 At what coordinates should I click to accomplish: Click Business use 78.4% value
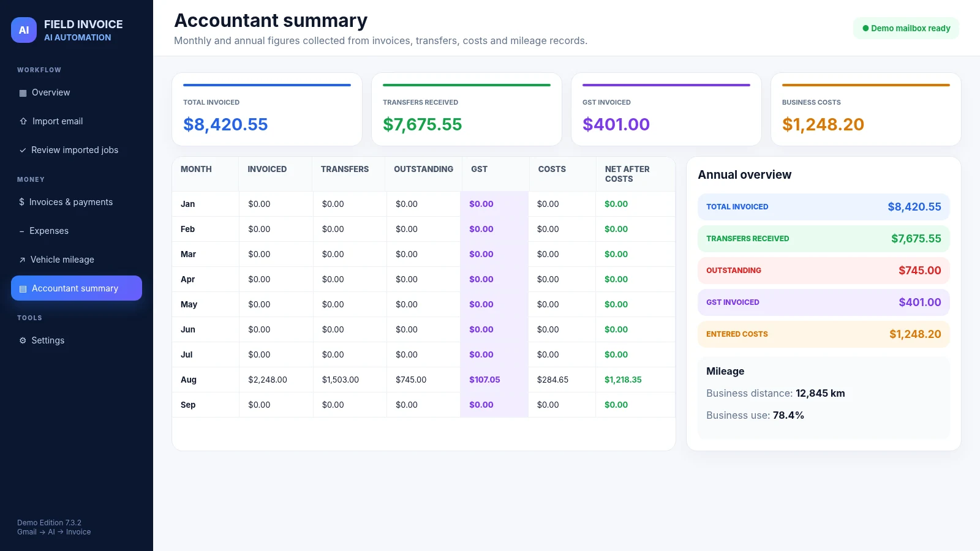tap(788, 415)
